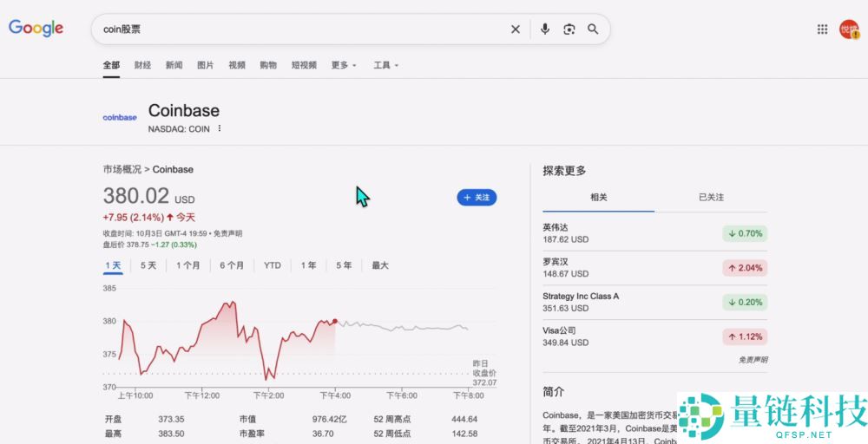868x444 pixels.
Task: Switch to the 视频 tab
Action: coord(237,65)
